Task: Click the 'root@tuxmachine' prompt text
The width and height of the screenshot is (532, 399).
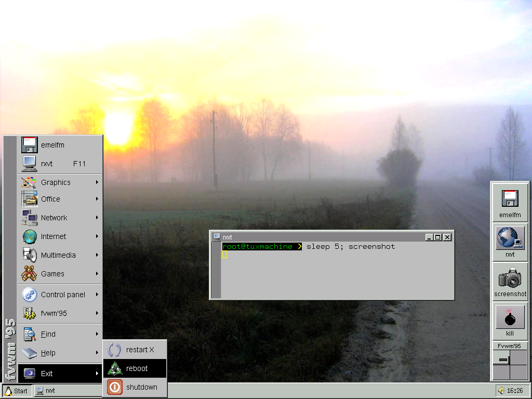Action: (257, 246)
